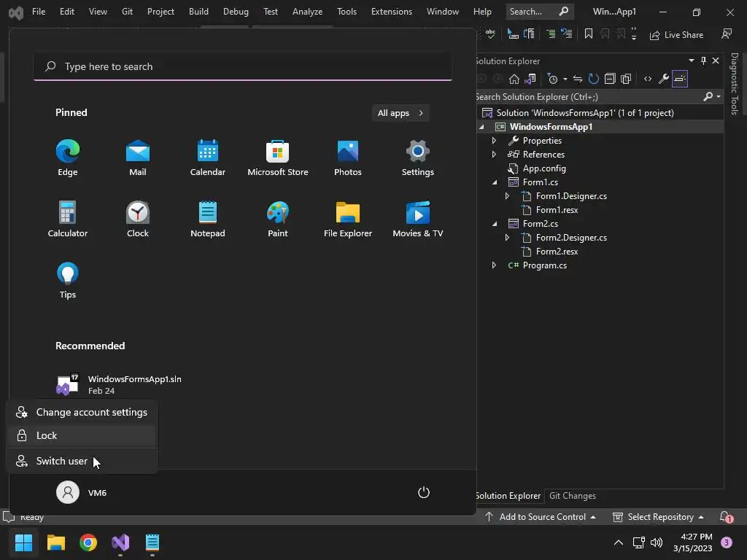Open Settings from the pinned apps

click(418, 157)
